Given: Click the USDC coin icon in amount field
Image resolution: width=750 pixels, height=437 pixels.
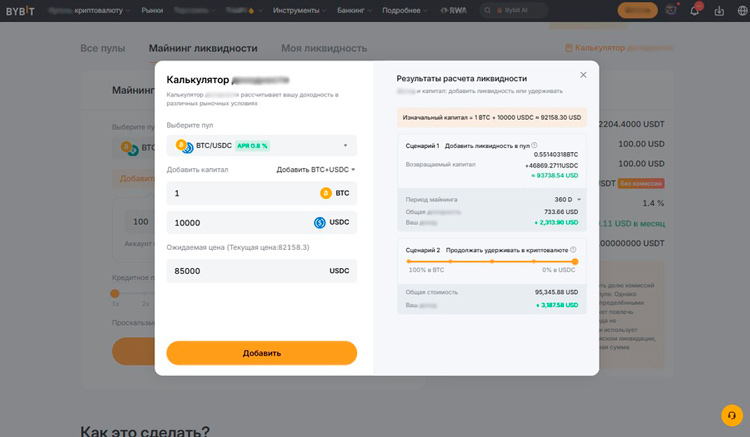Looking at the screenshot, I should pos(320,222).
